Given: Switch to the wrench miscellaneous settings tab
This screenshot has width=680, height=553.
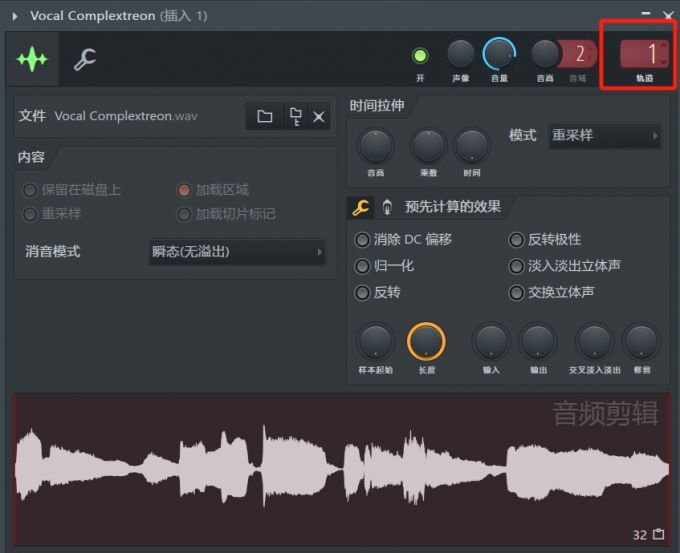Looking at the screenshot, I should click(x=85, y=59).
